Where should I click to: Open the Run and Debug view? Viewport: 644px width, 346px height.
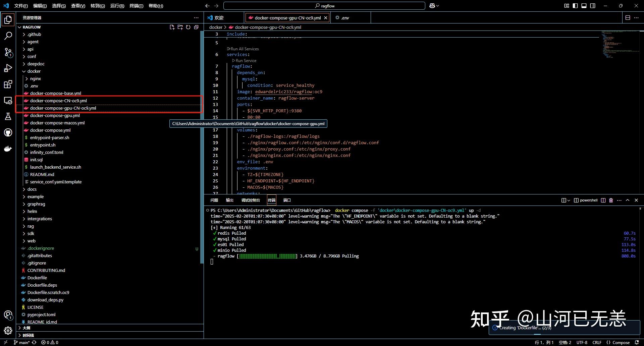coord(8,68)
